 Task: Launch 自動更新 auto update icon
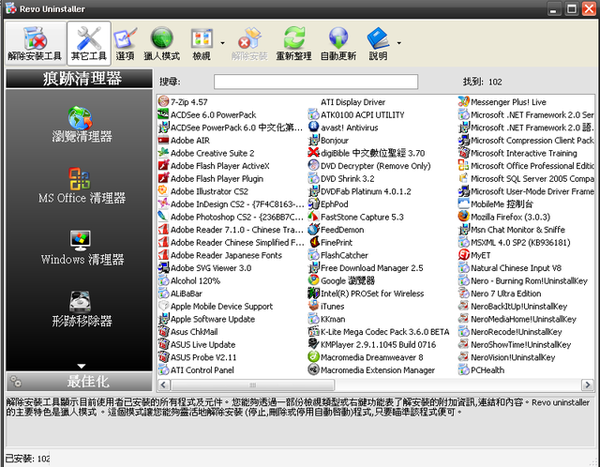pyautogui.click(x=338, y=44)
